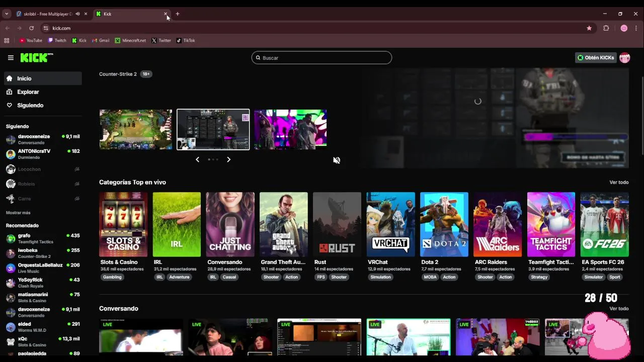
Task: Open ANTONIcraTV followed channel
Action: coord(43,154)
